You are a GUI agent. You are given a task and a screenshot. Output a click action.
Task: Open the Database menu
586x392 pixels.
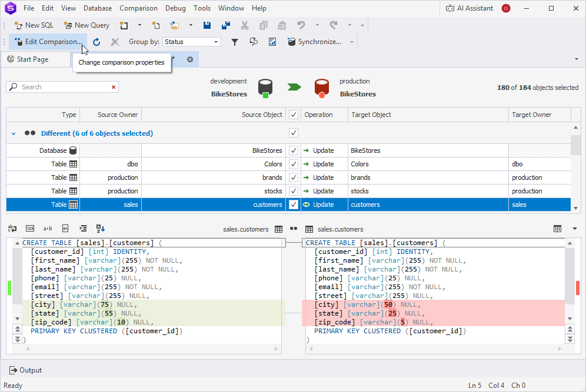(98, 8)
